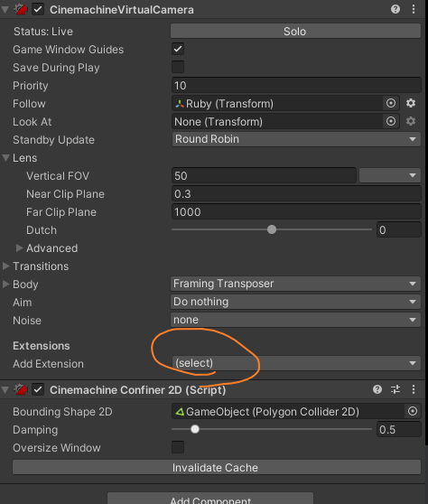428x504 pixels.
Task: Click Confiner 2D preset sliders icon
Action: coord(395,389)
